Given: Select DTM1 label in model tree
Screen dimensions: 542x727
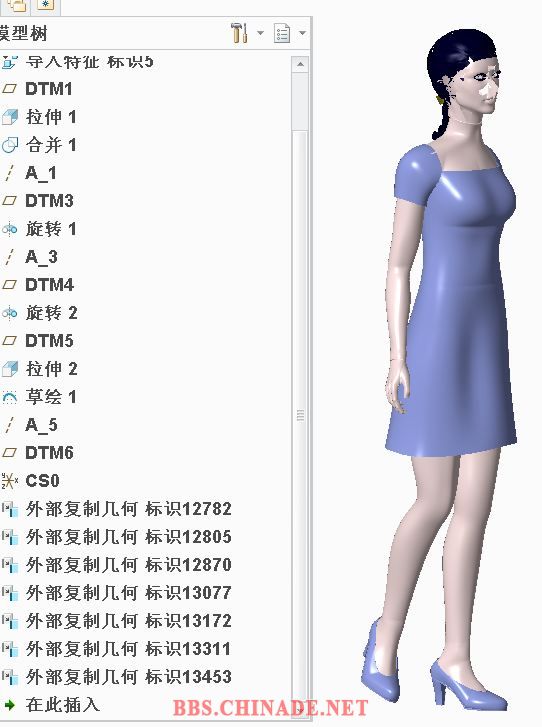Looking at the screenshot, I should pyautogui.click(x=49, y=89).
